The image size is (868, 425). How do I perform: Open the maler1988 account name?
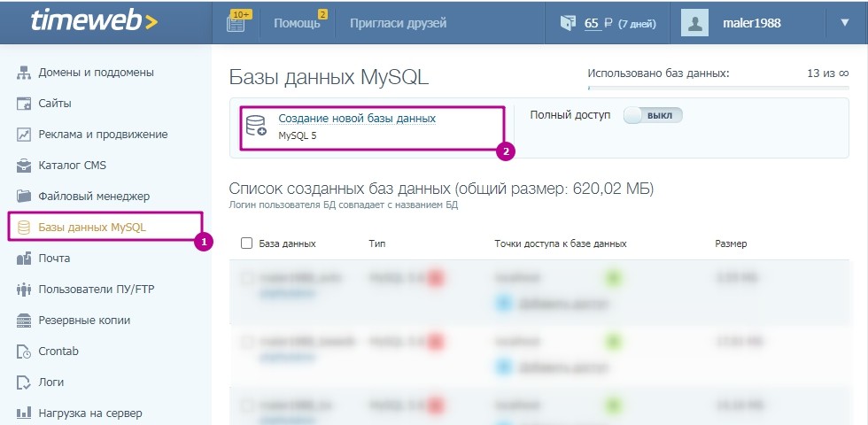pos(752,23)
